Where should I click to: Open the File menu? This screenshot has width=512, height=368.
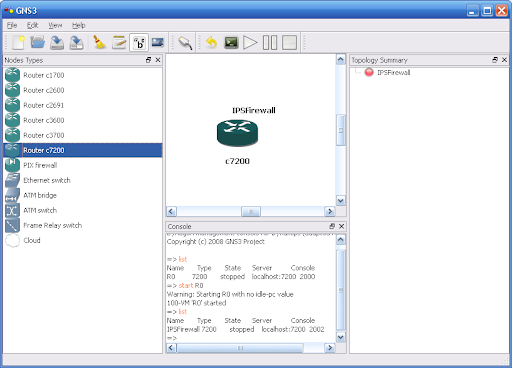tap(12, 25)
